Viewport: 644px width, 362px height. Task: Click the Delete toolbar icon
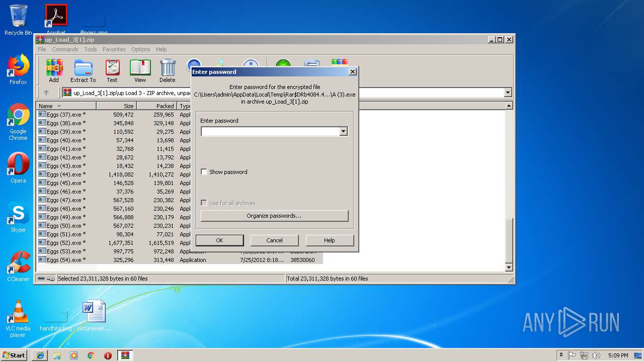(x=168, y=71)
